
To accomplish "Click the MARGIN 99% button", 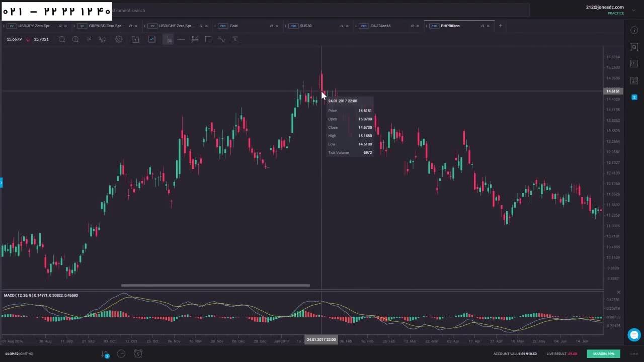I will (603, 353).
